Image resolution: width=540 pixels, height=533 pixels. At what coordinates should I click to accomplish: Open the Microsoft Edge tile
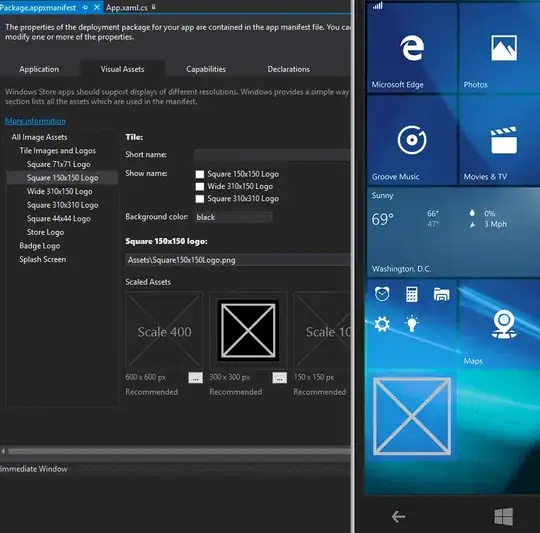click(412, 48)
